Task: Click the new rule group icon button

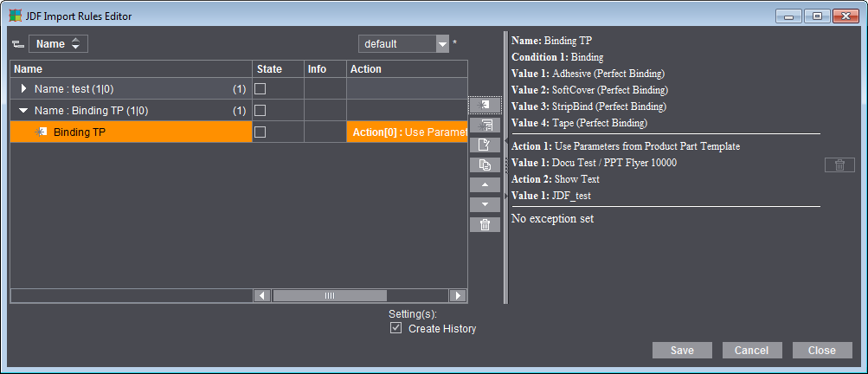Action: (485, 125)
